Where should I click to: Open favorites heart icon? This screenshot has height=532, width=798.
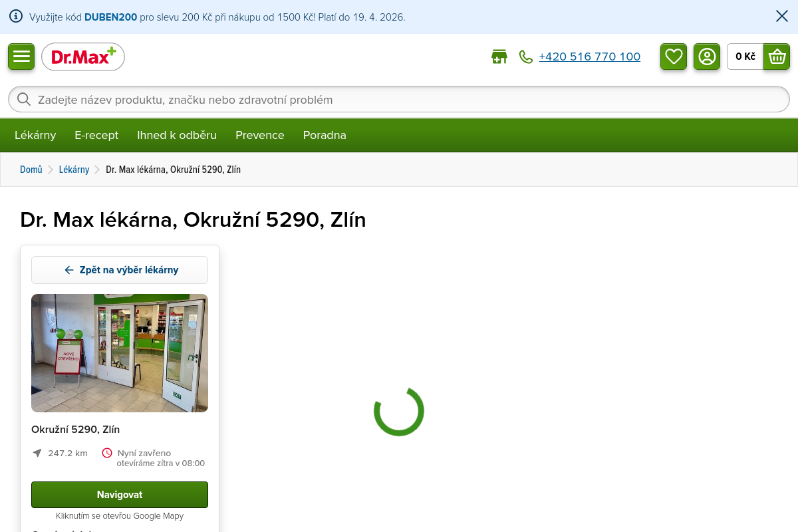(x=674, y=57)
